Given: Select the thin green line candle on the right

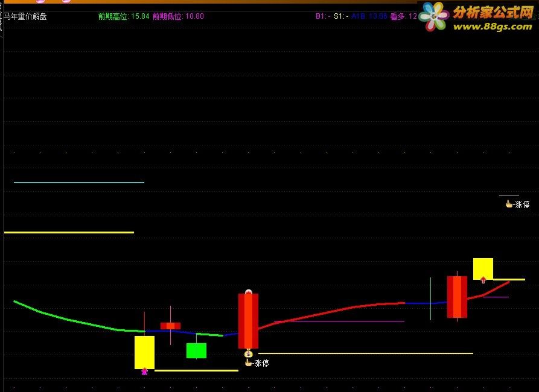Looking at the screenshot, I should 431,299.
